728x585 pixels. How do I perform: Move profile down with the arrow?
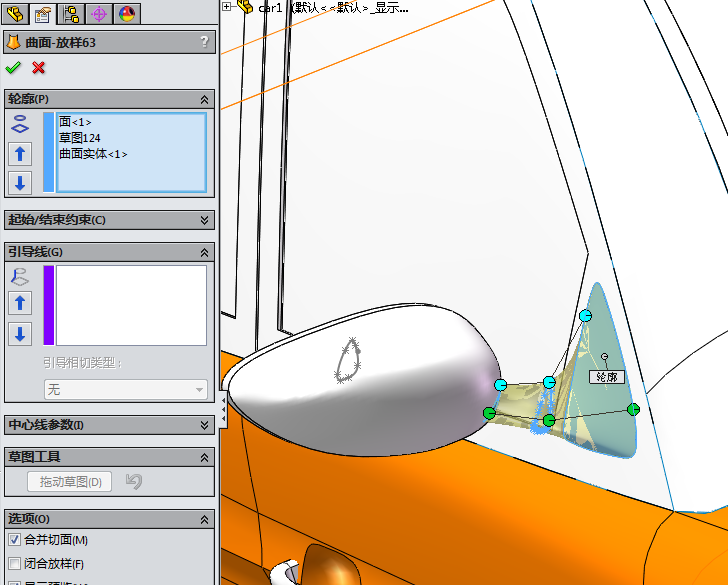pos(20,182)
